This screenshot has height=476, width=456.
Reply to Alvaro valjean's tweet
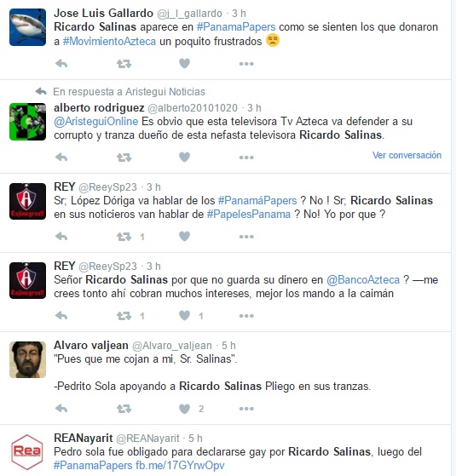click(61, 409)
